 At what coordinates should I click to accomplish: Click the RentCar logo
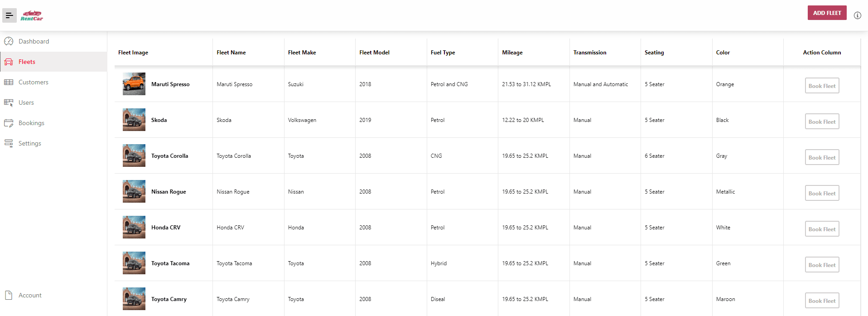(x=32, y=16)
